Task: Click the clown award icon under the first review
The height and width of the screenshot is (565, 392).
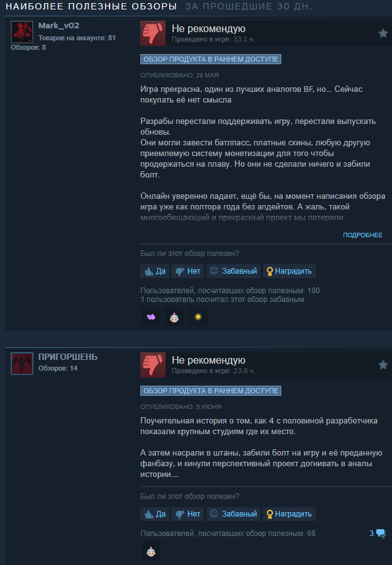Action: pos(174,316)
